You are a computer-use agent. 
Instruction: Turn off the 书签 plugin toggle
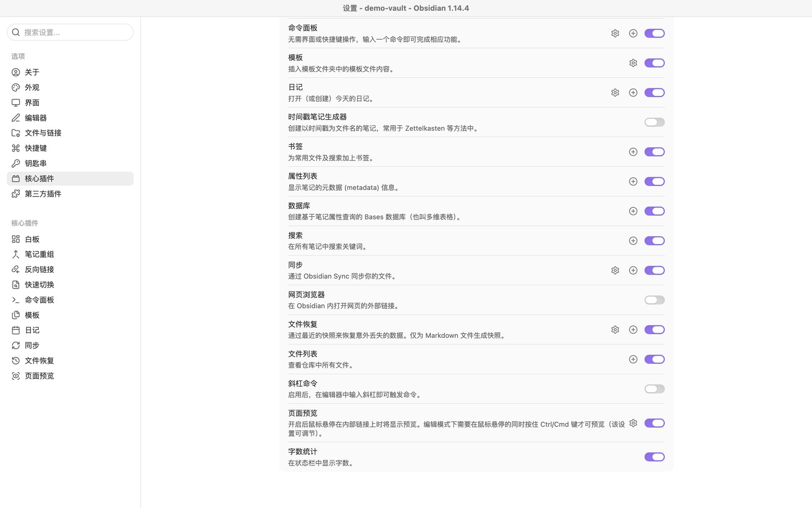click(x=655, y=152)
